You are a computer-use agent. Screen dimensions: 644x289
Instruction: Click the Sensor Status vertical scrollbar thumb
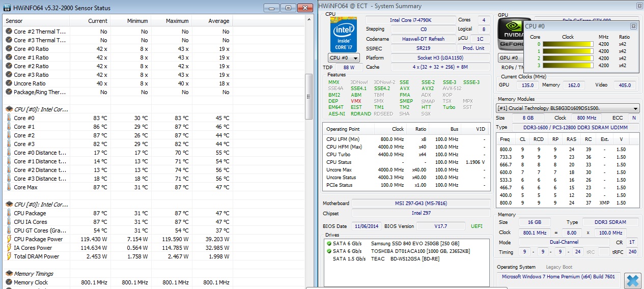[309, 97]
